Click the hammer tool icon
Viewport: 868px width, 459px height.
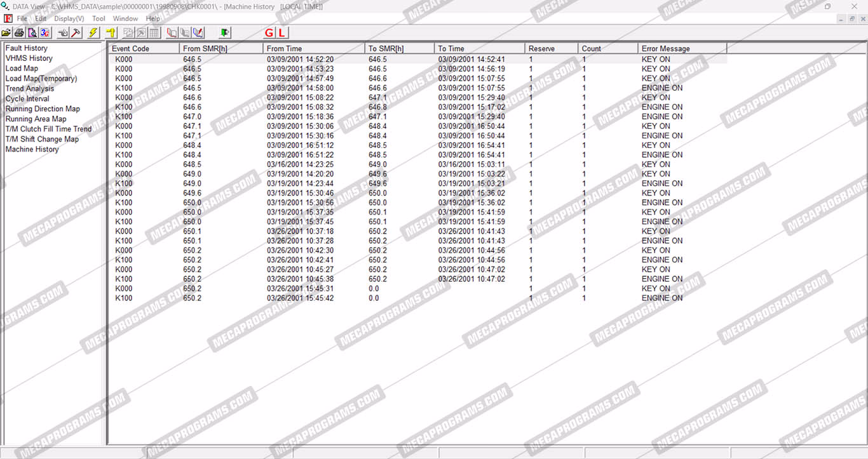coord(76,32)
